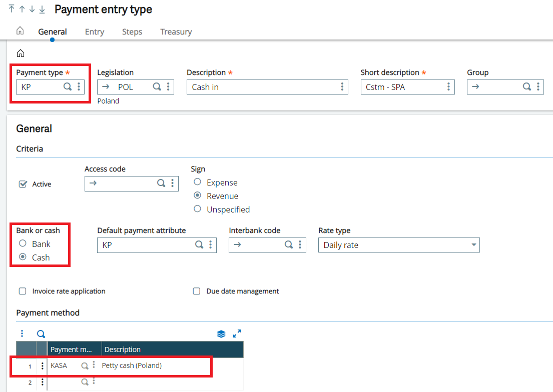Open Description field actions menu
The image size is (553, 392).
342,86
